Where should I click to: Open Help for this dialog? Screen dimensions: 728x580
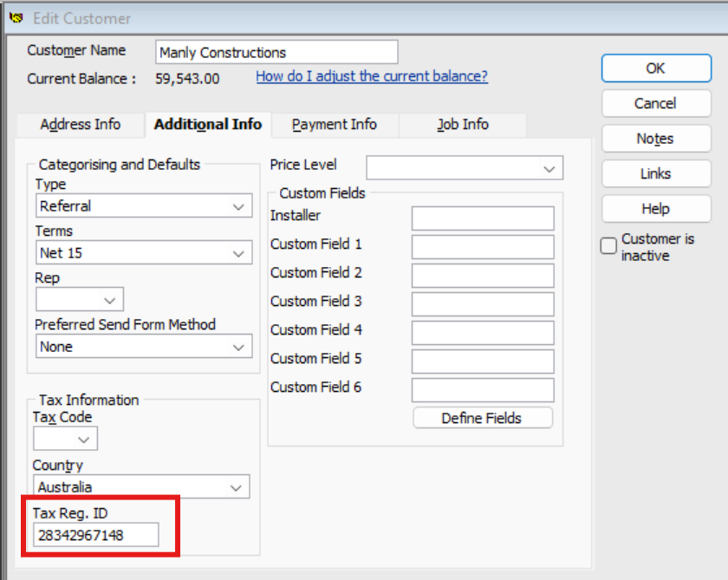[656, 209]
